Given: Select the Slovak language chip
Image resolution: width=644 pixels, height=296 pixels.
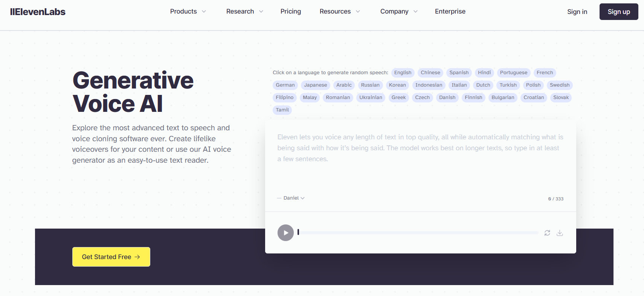Looking at the screenshot, I should pyautogui.click(x=561, y=98).
